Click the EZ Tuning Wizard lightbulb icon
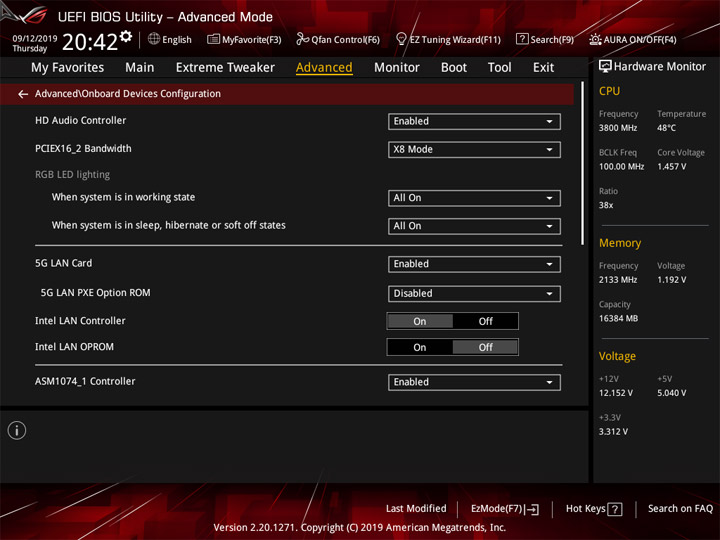 [x=401, y=39]
